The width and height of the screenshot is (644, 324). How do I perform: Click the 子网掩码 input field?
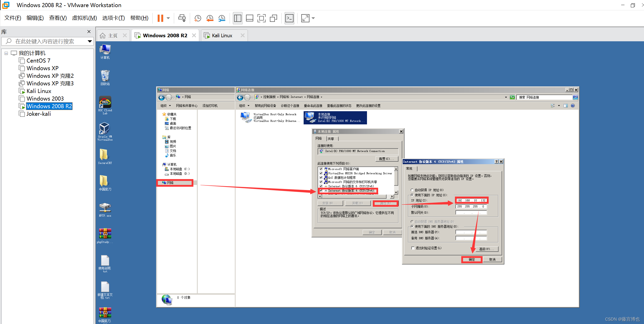coord(471,206)
